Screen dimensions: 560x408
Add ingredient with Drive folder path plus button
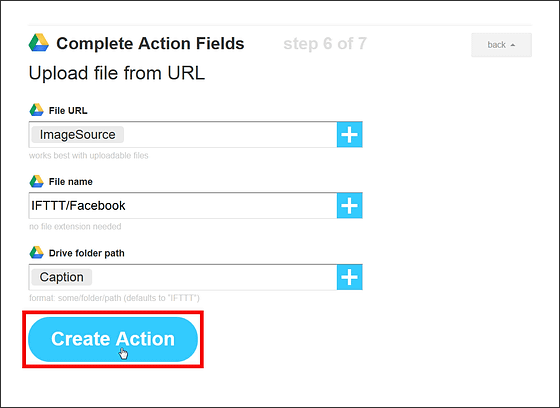[350, 277]
